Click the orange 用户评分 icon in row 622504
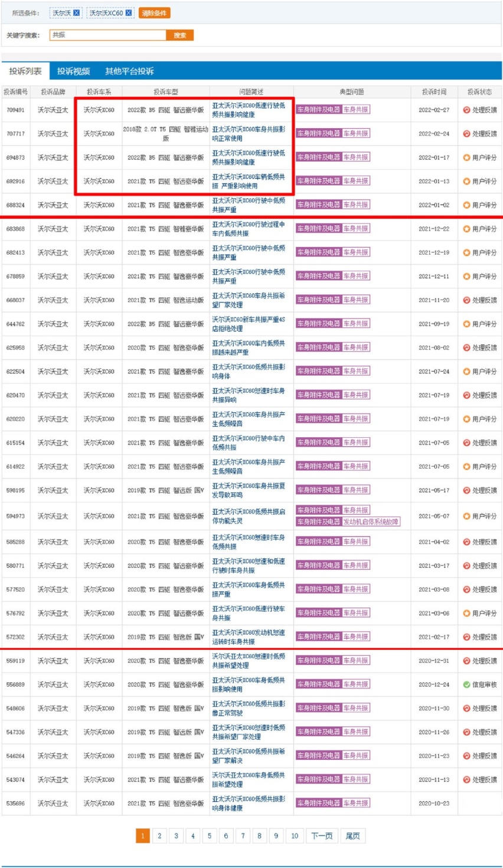Image resolution: width=503 pixels, height=868 pixels. [466, 372]
